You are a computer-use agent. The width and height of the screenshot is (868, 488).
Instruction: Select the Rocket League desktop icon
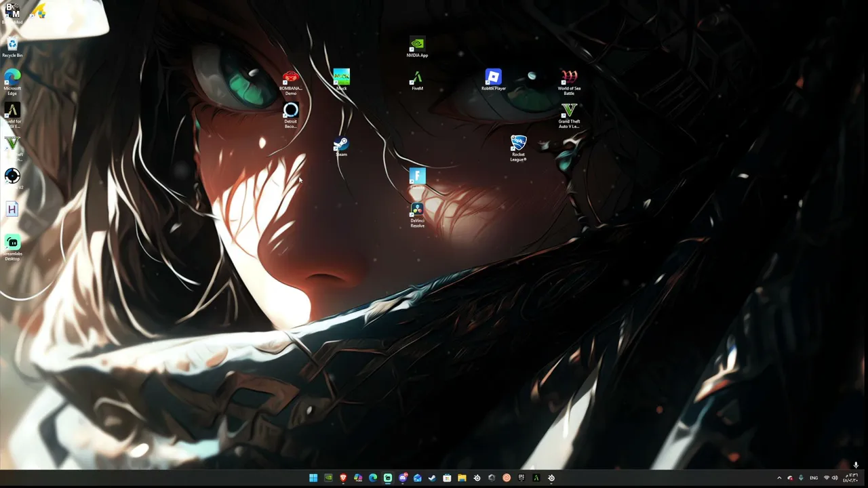(x=518, y=148)
